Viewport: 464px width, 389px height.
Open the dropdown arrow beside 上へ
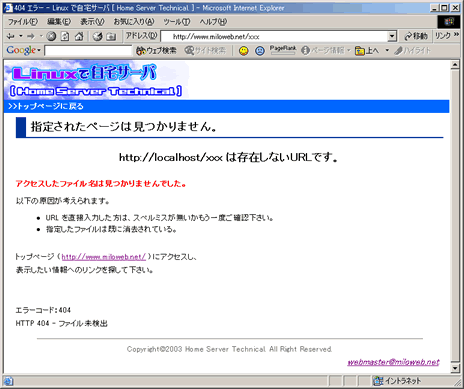pyautogui.click(x=387, y=51)
